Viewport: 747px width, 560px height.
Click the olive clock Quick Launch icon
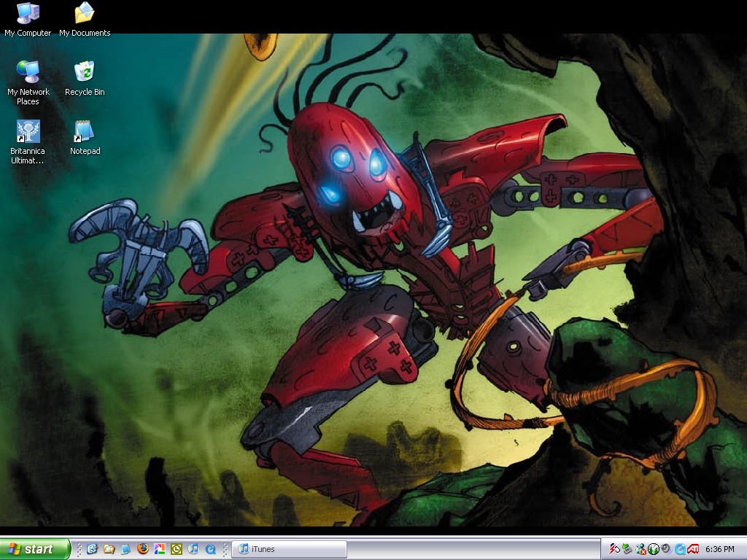pos(177,549)
